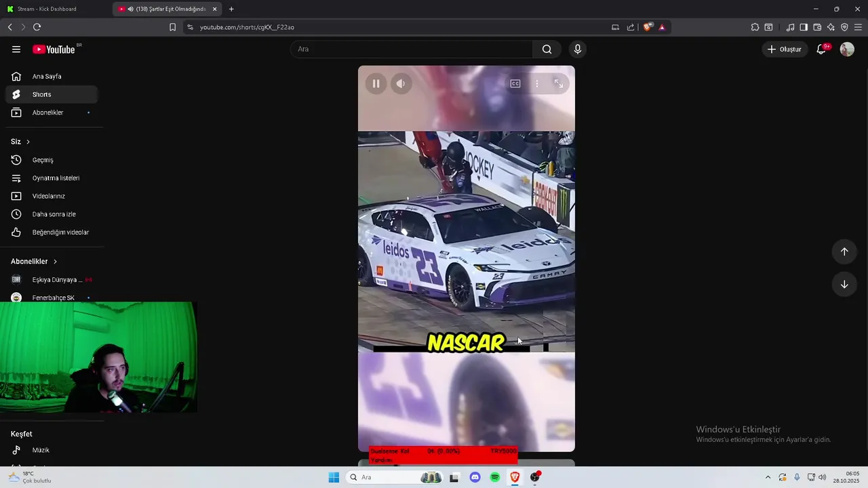Toggle the browser sidebar panel
Screen dimensions: 868x488
tap(804, 27)
